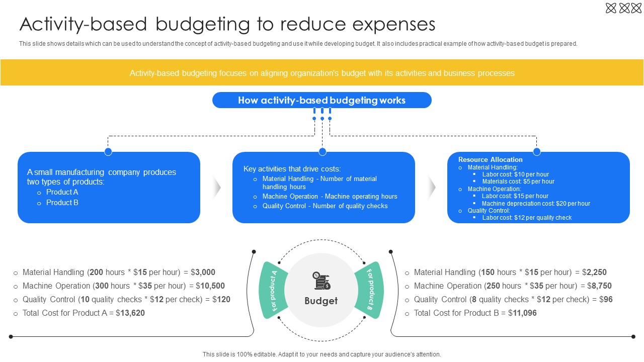Select Product A Machine Operation line equal to $10,500

[124, 286]
